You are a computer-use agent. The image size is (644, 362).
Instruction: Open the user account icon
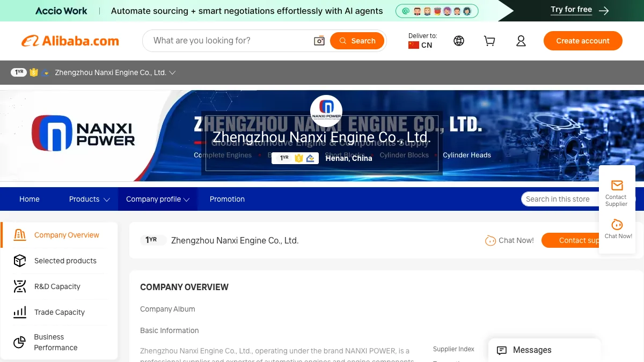(x=521, y=41)
